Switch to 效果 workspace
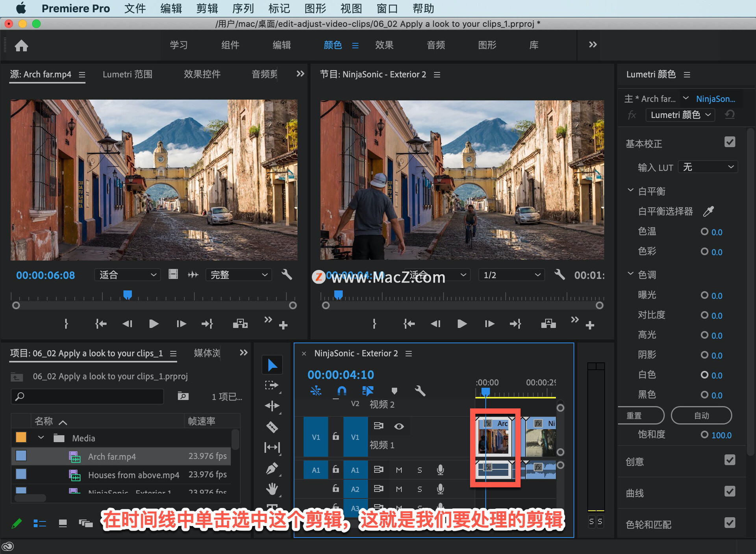Image resolution: width=756 pixels, height=554 pixels. click(384, 45)
